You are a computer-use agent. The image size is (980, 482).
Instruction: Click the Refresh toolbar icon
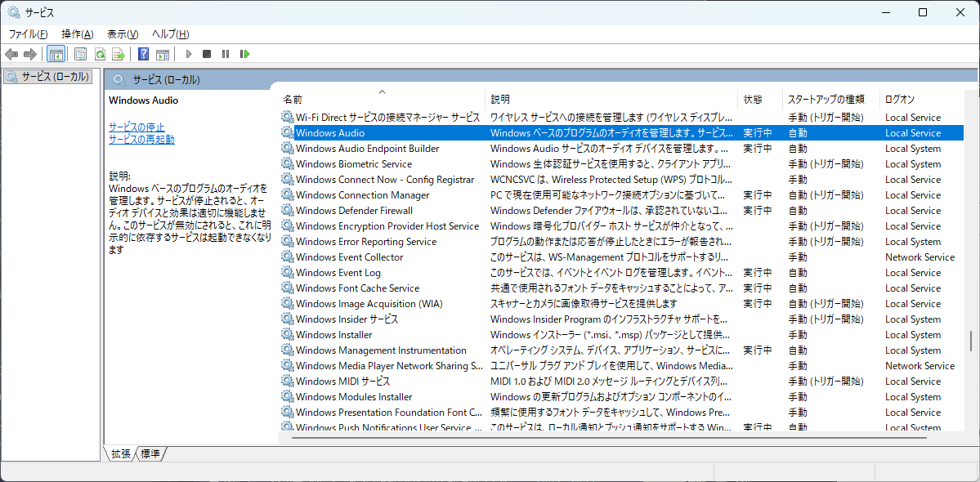[x=100, y=54]
